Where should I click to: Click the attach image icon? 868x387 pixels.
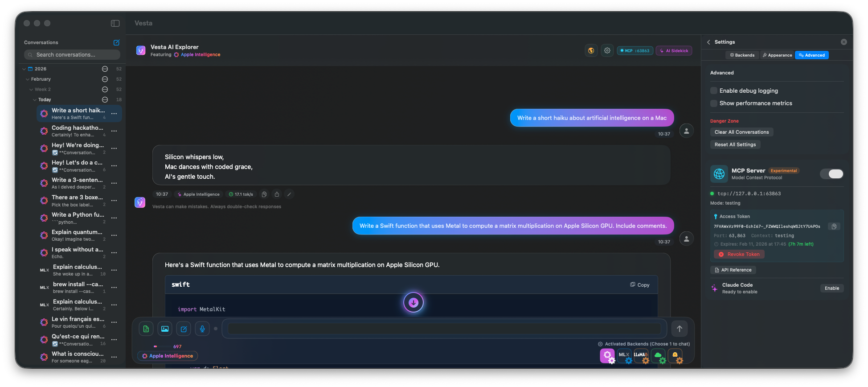tap(165, 329)
